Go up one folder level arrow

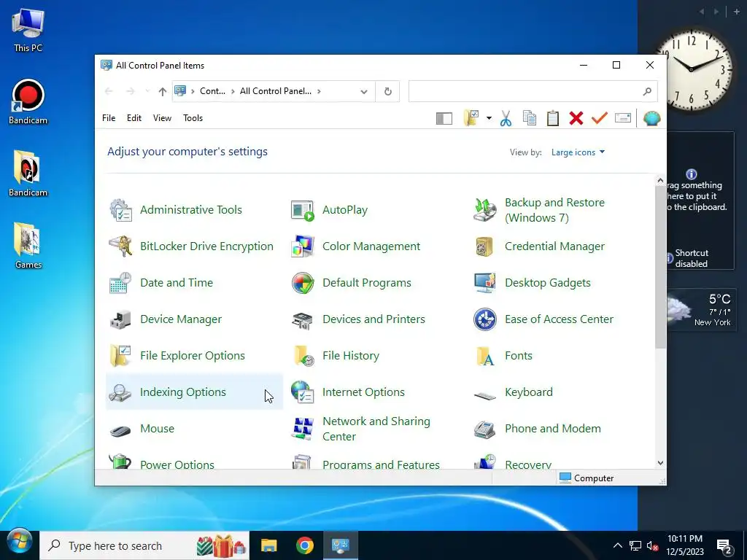[x=163, y=91]
